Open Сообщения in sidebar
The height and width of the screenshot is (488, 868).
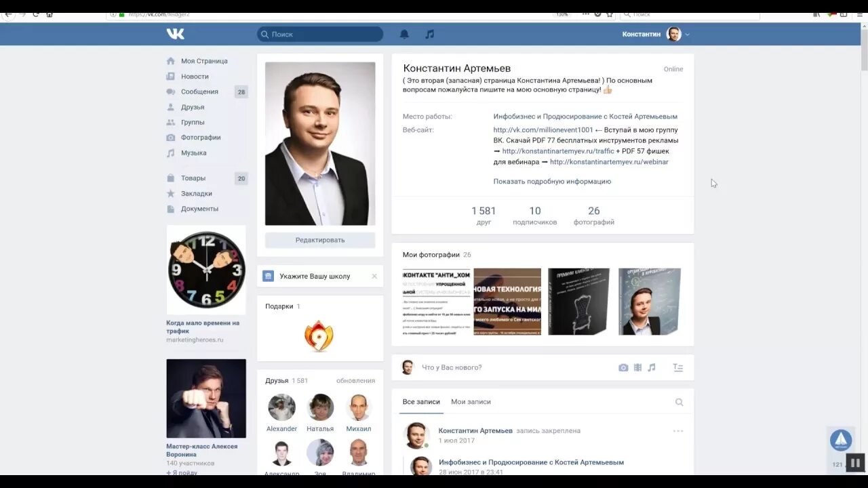199,91
